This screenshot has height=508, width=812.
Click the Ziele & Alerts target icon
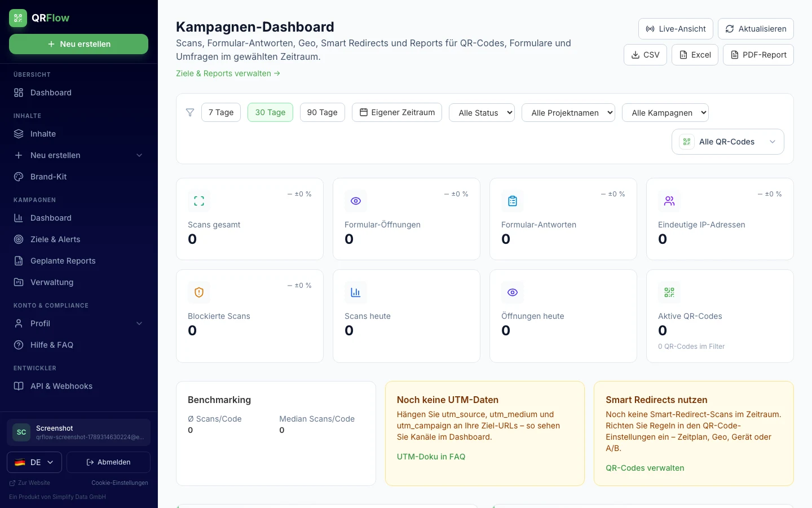tap(19, 239)
